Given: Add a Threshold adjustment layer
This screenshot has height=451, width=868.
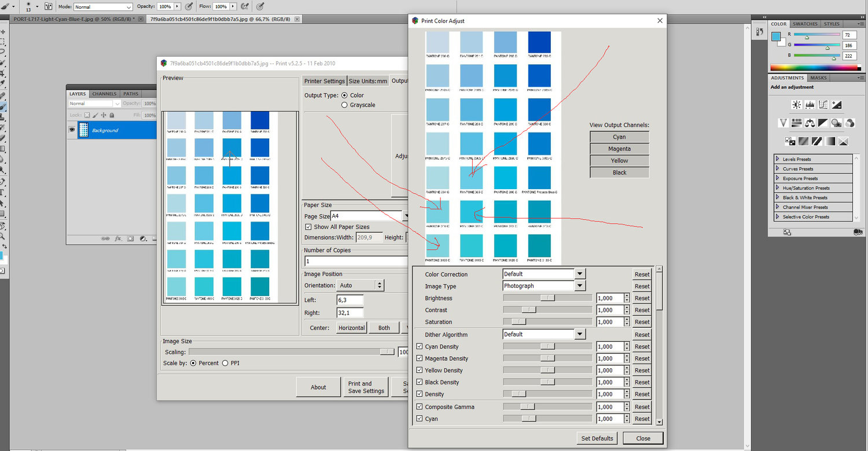Looking at the screenshot, I should coord(816,141).
